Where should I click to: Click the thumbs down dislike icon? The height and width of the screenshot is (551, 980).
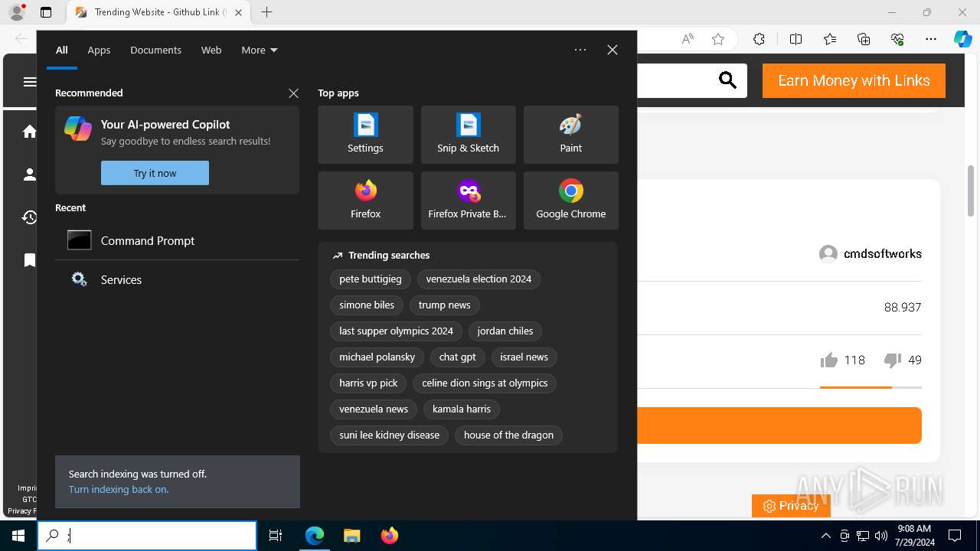[x=892, y=360]
